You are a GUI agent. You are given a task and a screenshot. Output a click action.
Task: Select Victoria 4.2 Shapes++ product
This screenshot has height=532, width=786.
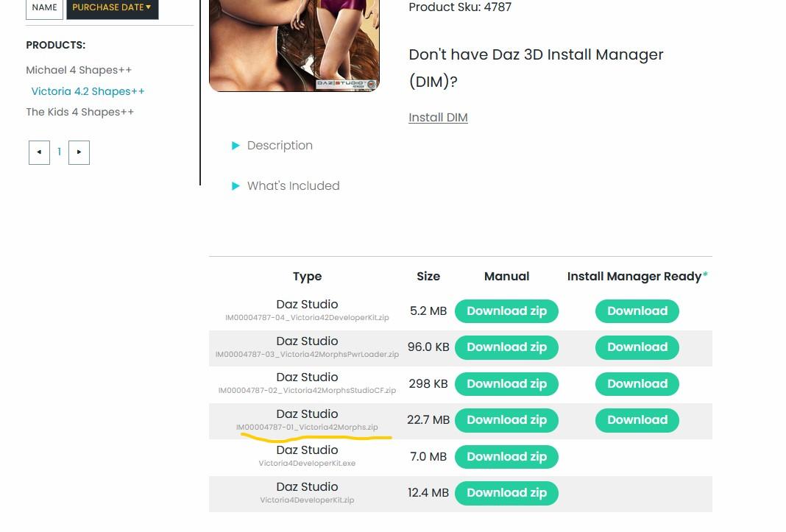88,91
